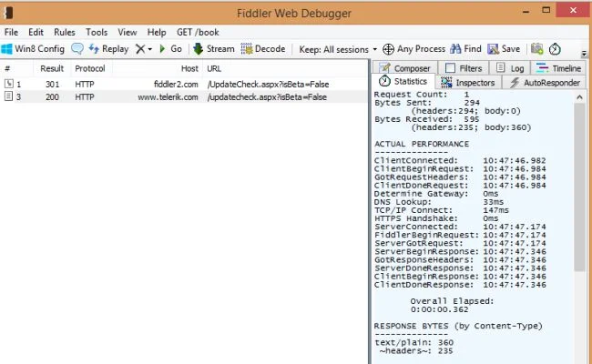This screenshot has width=592, height=364.
Task: Open the Remove sessions dropdown arrow
Action: 150,49
